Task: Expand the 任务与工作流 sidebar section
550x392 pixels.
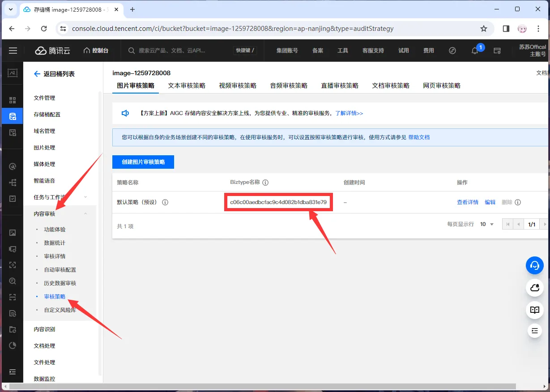Action: click(85, 197)
